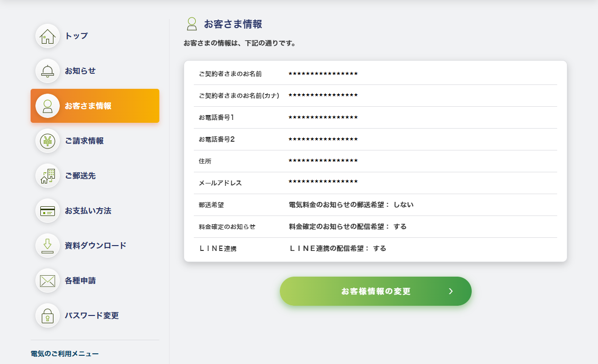Click the credit card icon for お支払い方法
This screenshot has height=364, width=598.
(x=48, y=211)
